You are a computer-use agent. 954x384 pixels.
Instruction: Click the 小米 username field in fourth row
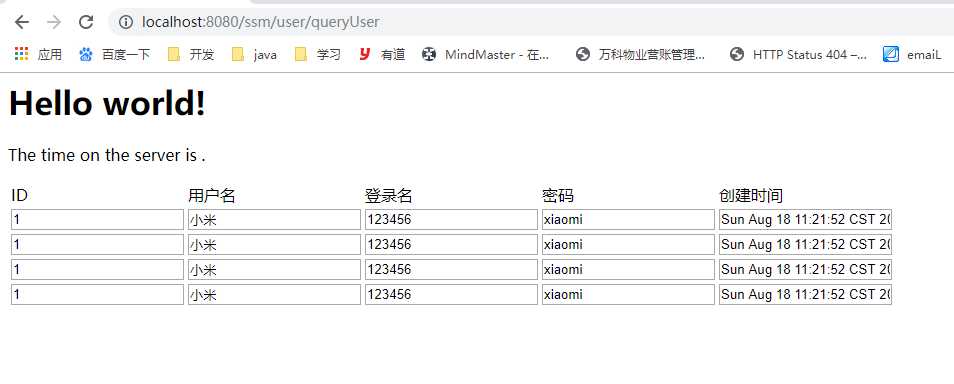click(x=274, y=295)
